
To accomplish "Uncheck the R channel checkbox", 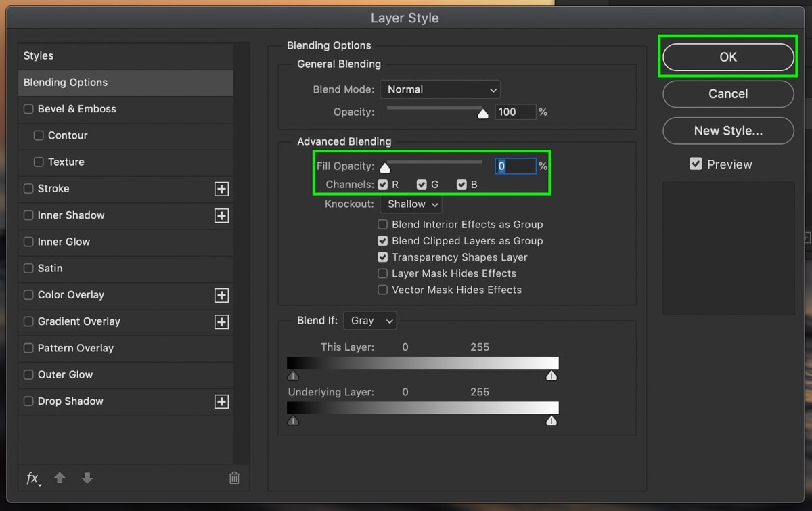I will coord(383,184).
